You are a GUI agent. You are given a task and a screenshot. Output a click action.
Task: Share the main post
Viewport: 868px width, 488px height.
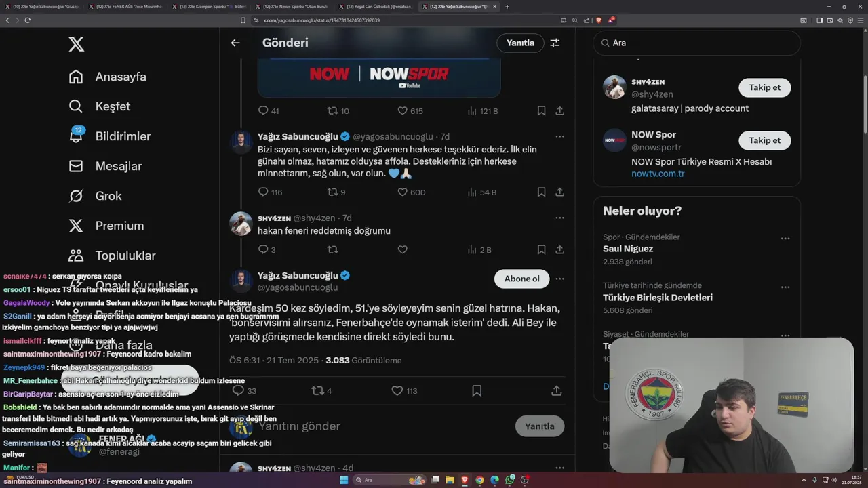pyautogui.click(x=556, y=390)
